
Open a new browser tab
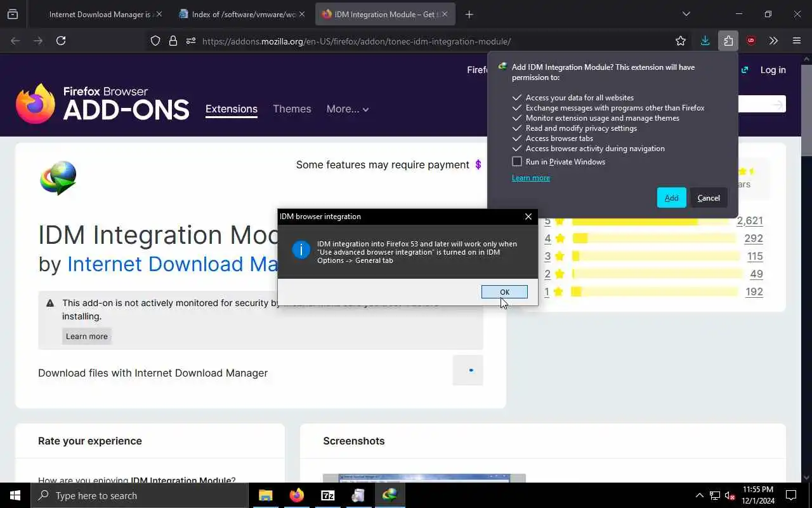(x=469, y=14)
